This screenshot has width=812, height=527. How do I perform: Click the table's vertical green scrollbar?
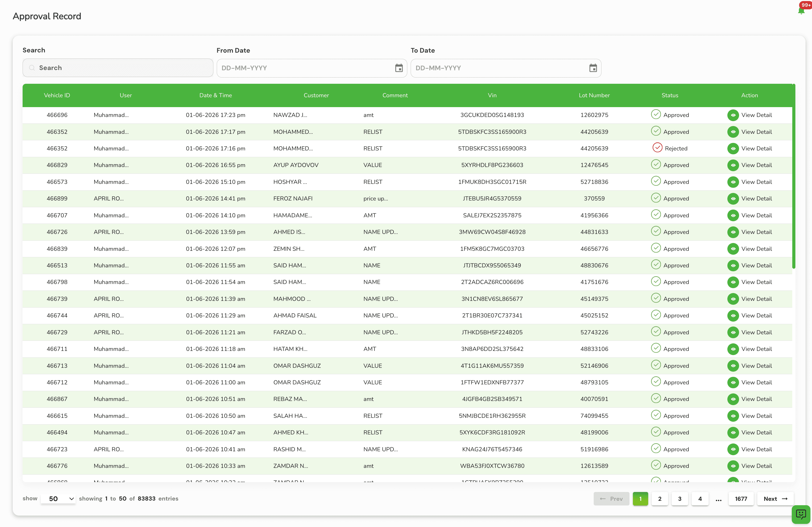[x=794, y=176]
